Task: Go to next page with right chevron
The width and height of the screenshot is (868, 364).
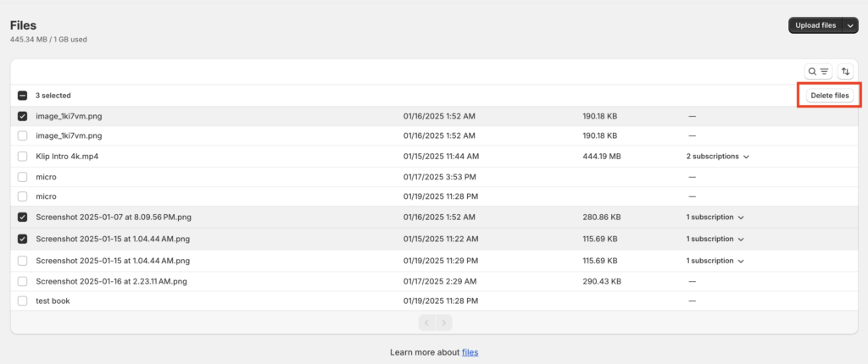Action: [x=444, y=323]
